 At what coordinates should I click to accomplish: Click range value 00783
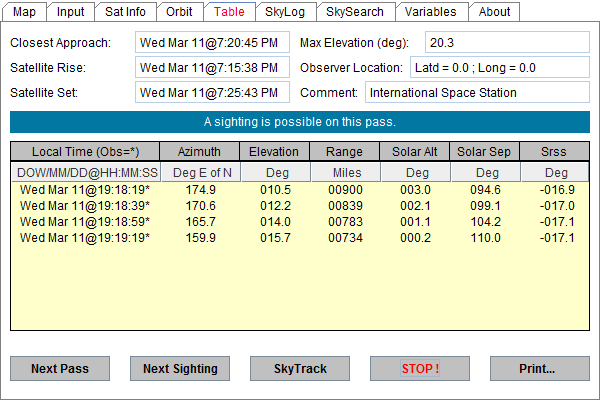point(346,222)
